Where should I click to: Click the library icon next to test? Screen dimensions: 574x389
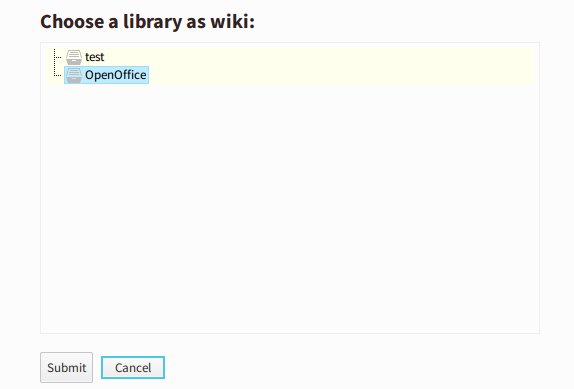pos(74,57)
